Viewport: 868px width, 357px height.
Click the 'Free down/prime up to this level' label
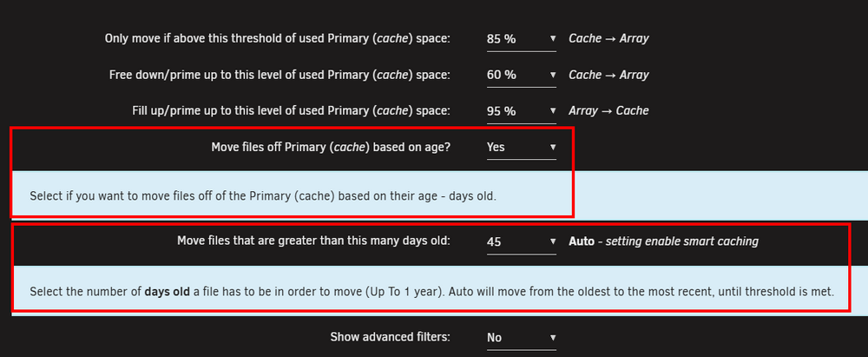[x=279, y=75]
